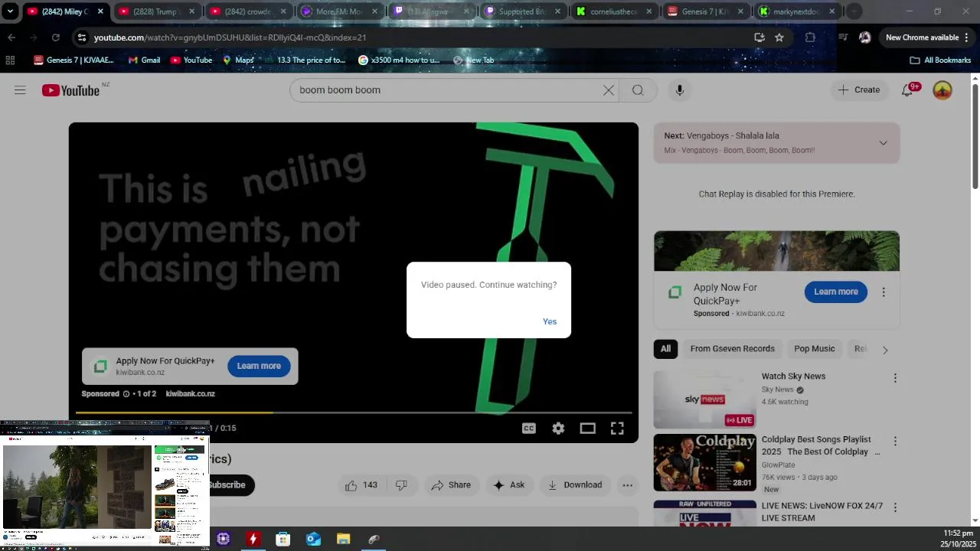Select the All filter chip
This screenshot has width=980, height=551.
[x=665, y=349]
